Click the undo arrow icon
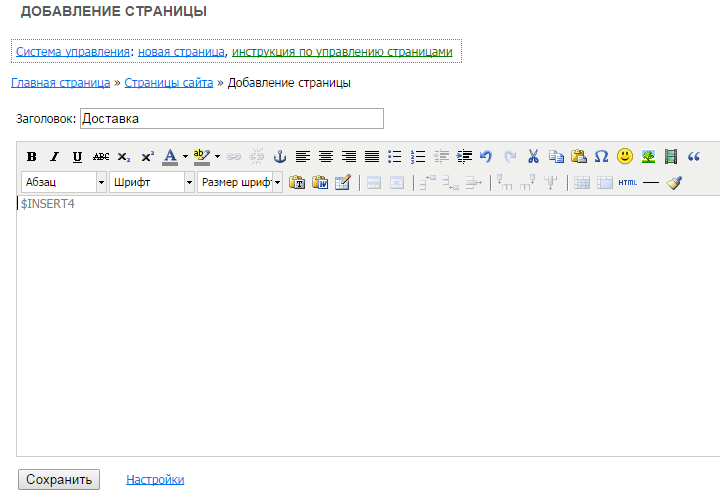The width and height of the screenshot is (720, 502). pyautogui.click(x=486, y=157)
